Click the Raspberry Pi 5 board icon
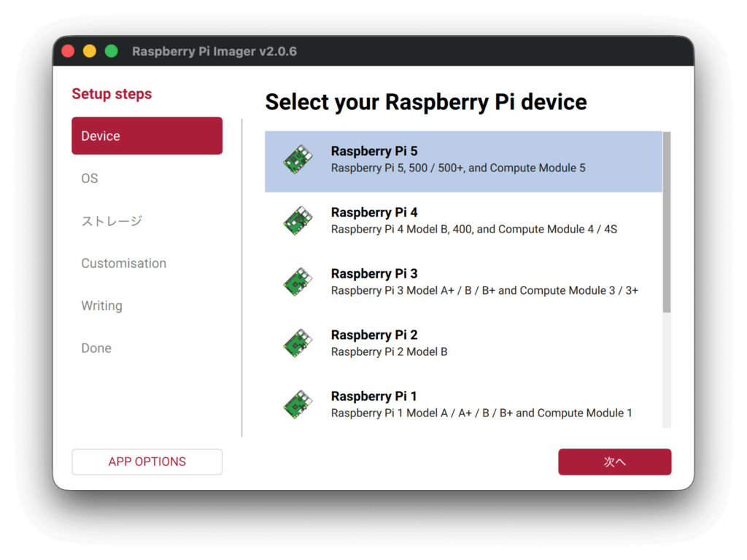 (x=297, y=160)
